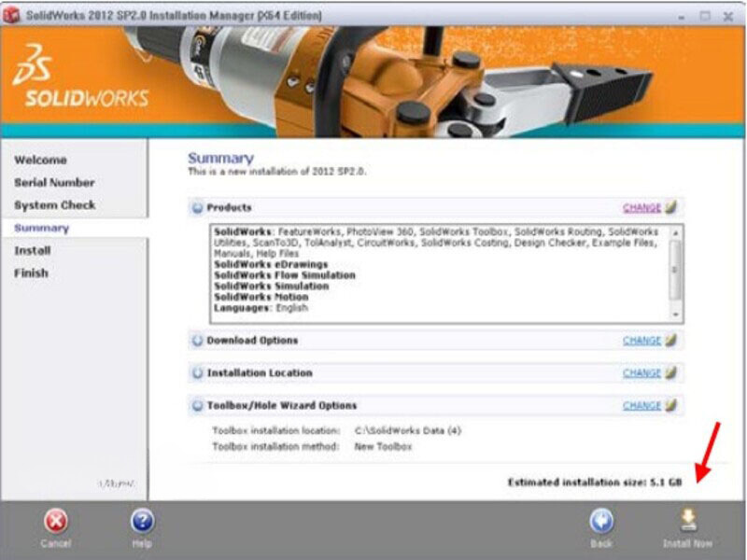Select the SolidWorks Flow Simulation line
Viewport: 747px width, 560px height.
click(x=285, y=275)
